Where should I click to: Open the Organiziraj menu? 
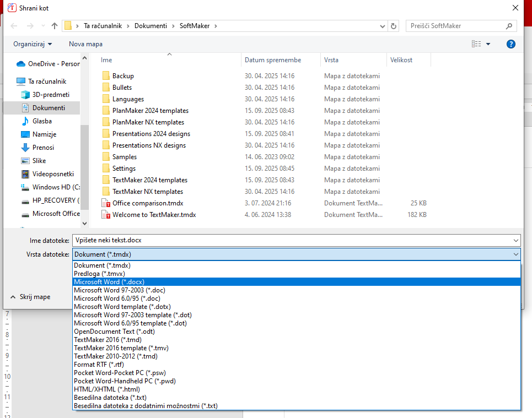point(33,44)
